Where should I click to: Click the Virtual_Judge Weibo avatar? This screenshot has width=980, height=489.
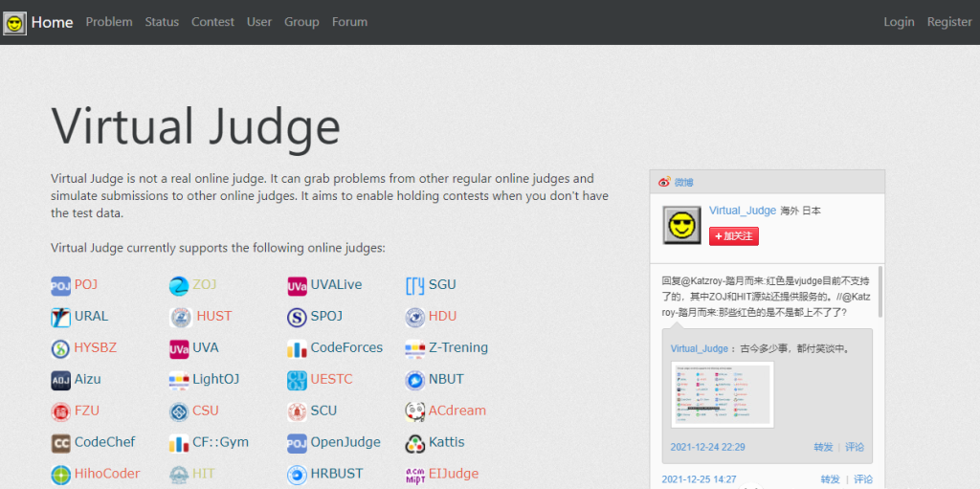[681, 225]
